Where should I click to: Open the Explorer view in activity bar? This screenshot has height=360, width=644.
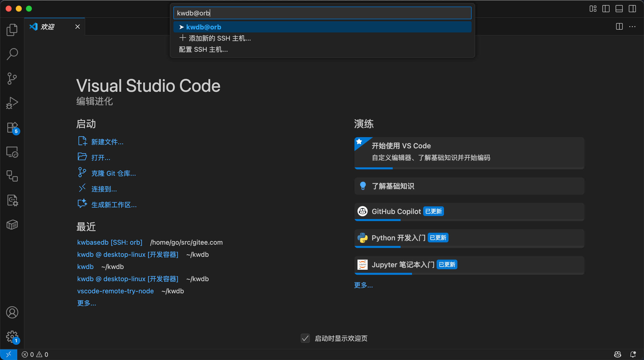point(12,29)
